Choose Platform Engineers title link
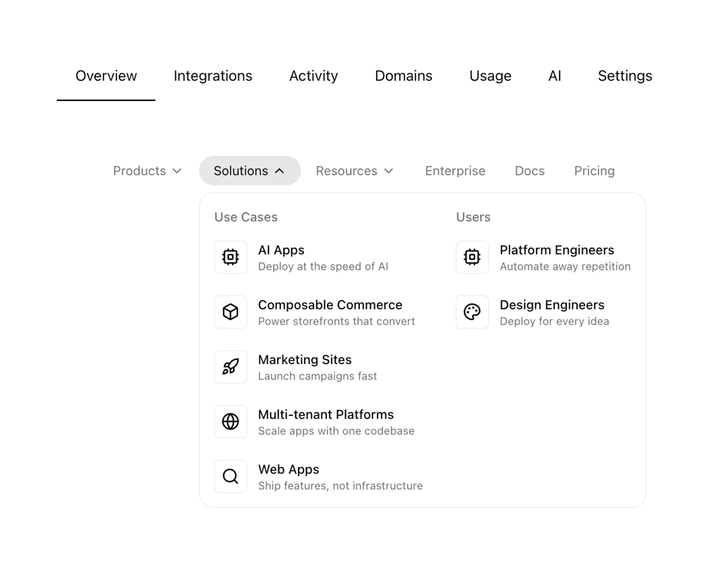Viewport: 728px width, 588px height. [x=557, y=250]
